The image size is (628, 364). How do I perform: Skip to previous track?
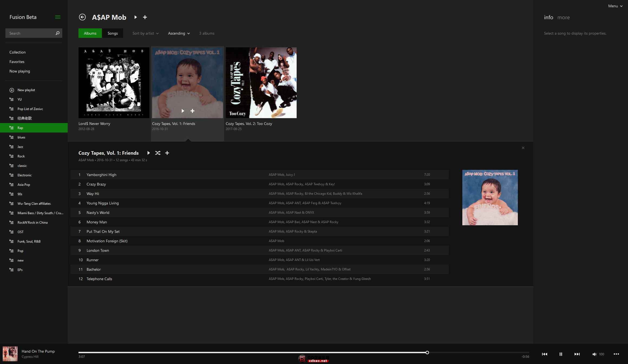click(x=545, y=354)
